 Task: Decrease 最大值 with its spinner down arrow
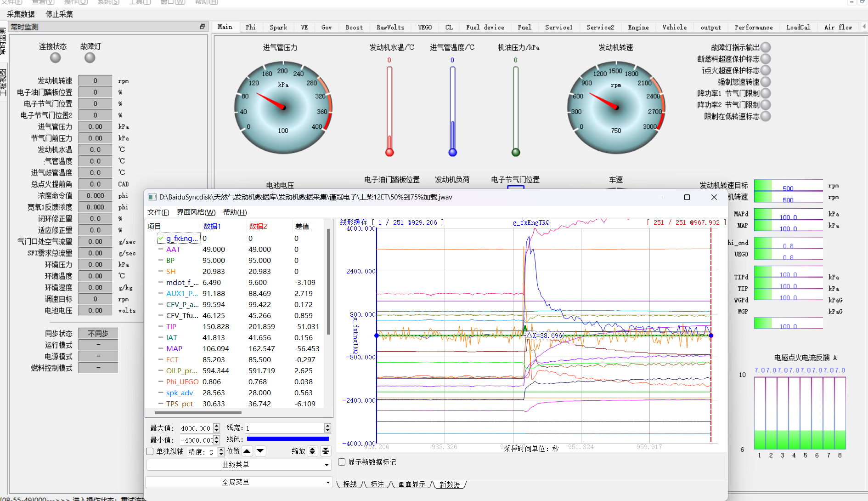217,430
